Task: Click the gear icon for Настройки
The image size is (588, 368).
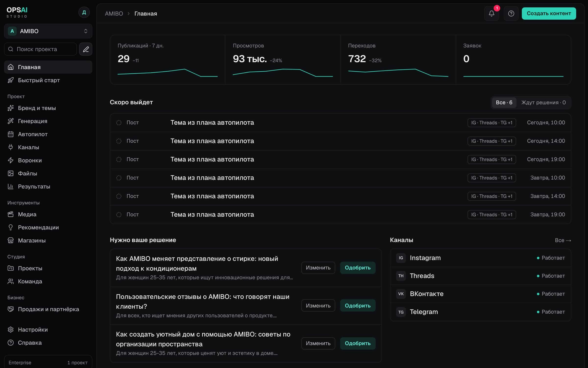Action: coord(11,329)
